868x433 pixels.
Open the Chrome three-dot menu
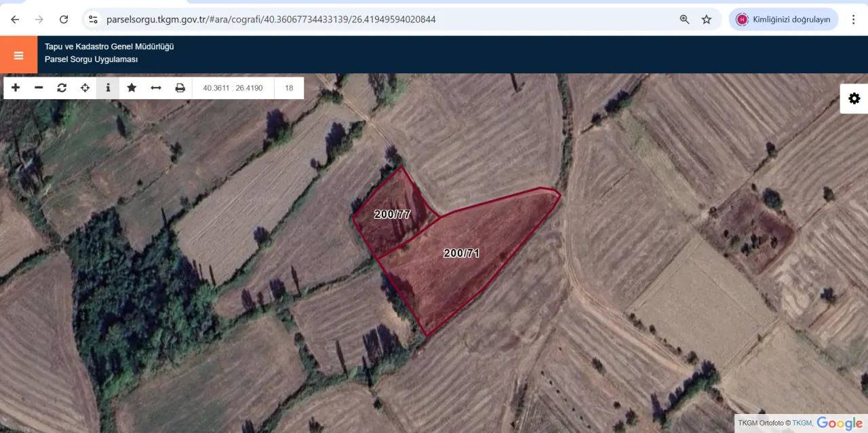tap(853, 19)
